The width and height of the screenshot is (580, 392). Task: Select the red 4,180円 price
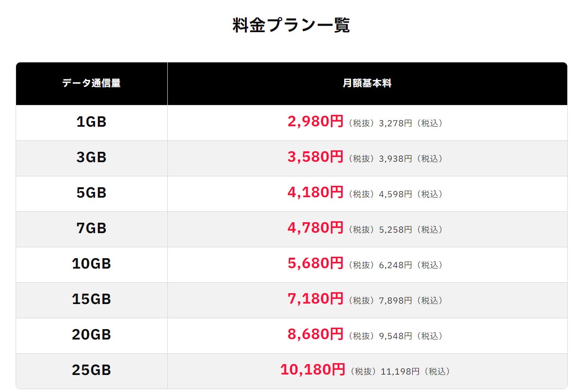(315, 192)
